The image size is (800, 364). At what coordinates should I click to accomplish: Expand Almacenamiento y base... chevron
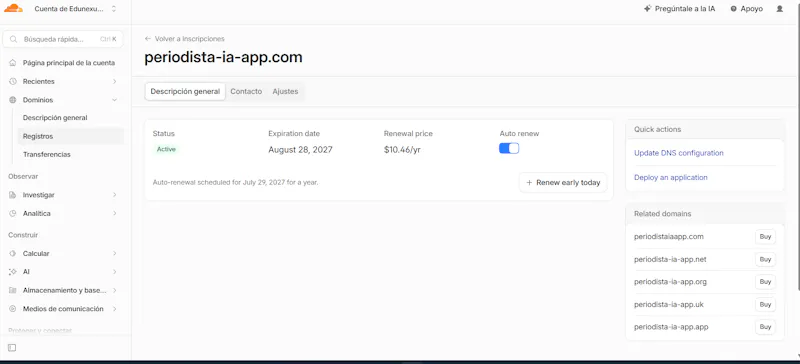(114, 290)
